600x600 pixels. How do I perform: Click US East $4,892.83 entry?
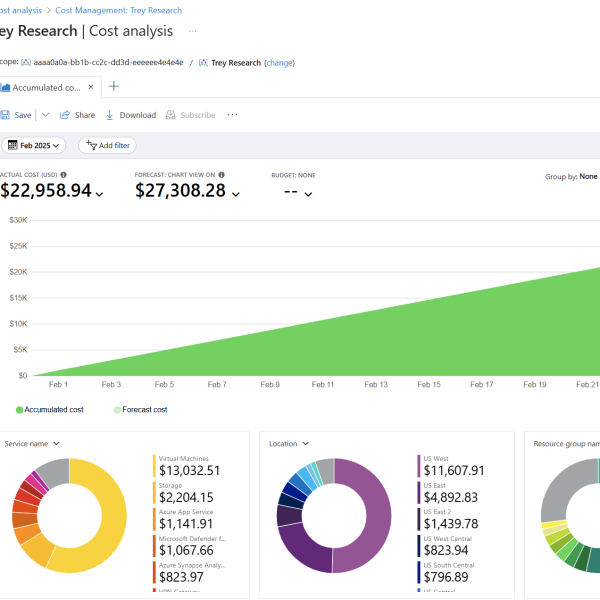(x=448, y=492)
